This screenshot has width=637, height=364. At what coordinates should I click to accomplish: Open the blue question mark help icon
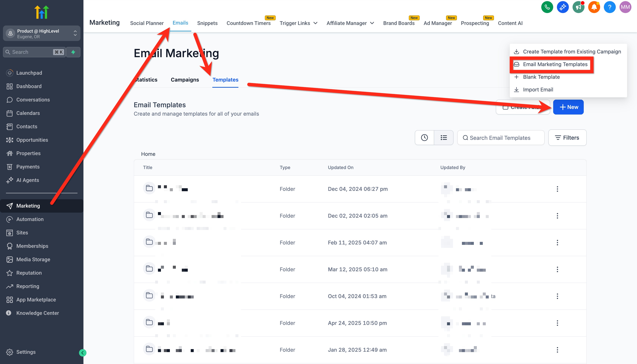tap(609, 7)
